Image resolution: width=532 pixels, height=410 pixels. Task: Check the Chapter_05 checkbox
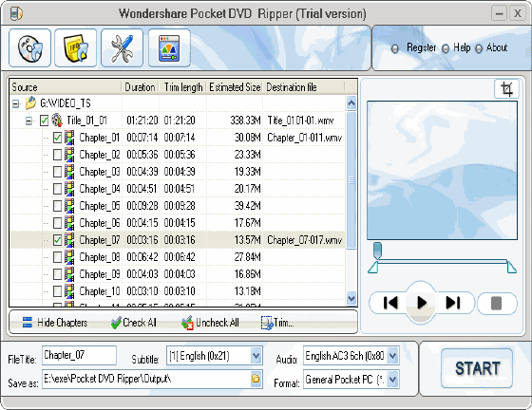click(57, 206)
